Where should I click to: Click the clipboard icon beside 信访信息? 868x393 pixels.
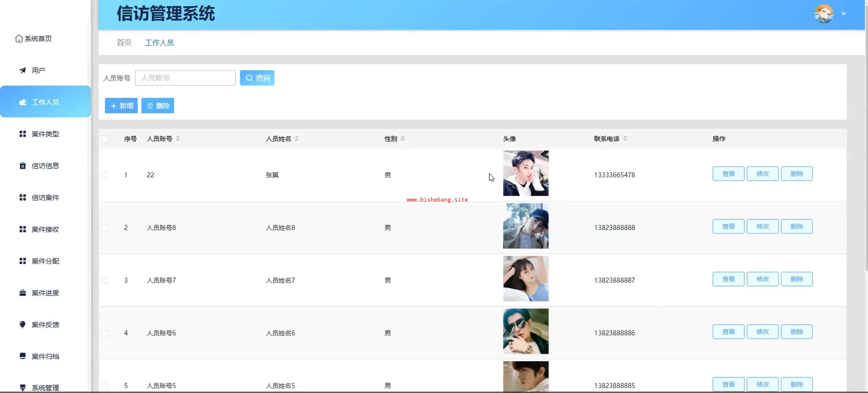click(x=23, y=166)
